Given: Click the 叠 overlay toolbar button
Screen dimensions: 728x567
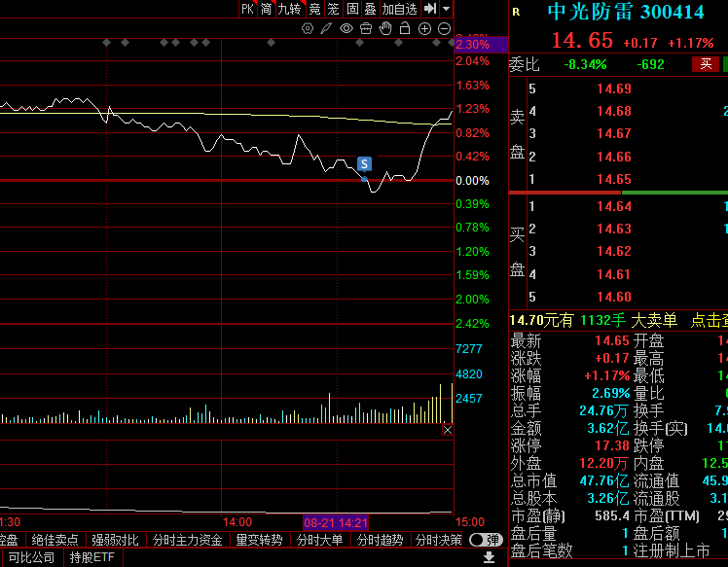Looking at the screenshot, I should click(x=370, y=9).
